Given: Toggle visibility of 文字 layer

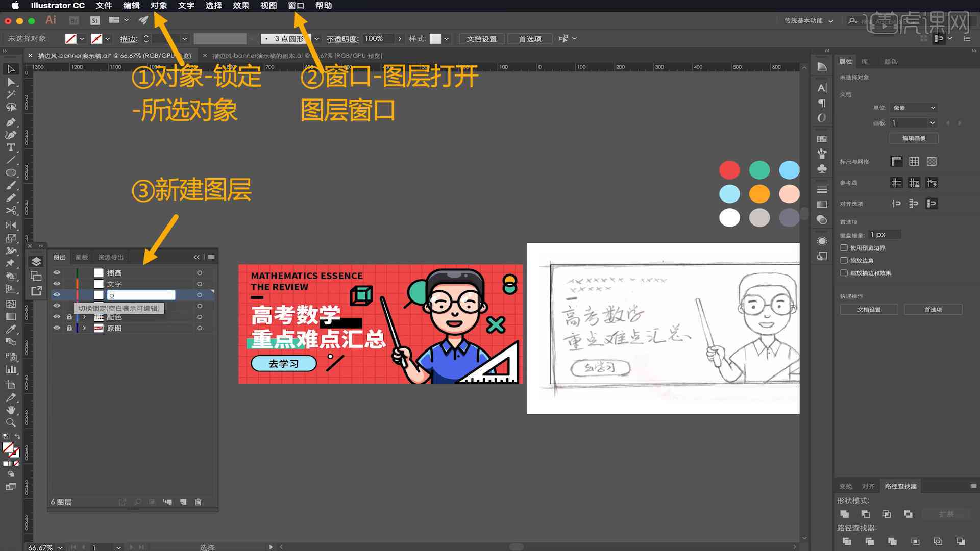Looking at the screenshot, I should pos(57,283).
